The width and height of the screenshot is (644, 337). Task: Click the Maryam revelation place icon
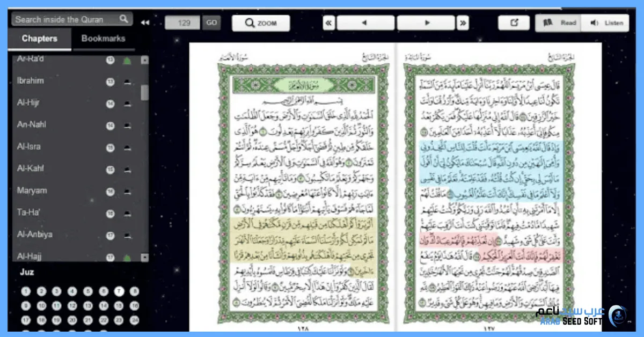127,192
